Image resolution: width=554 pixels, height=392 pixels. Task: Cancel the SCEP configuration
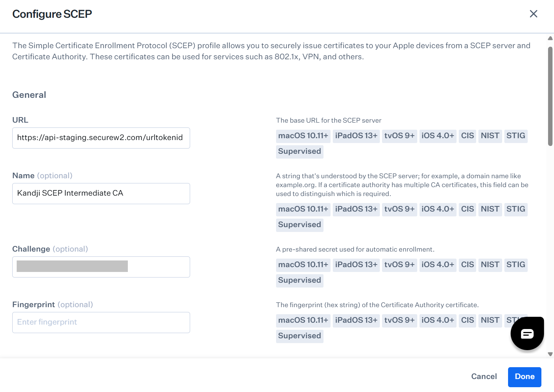coord(484,376)
